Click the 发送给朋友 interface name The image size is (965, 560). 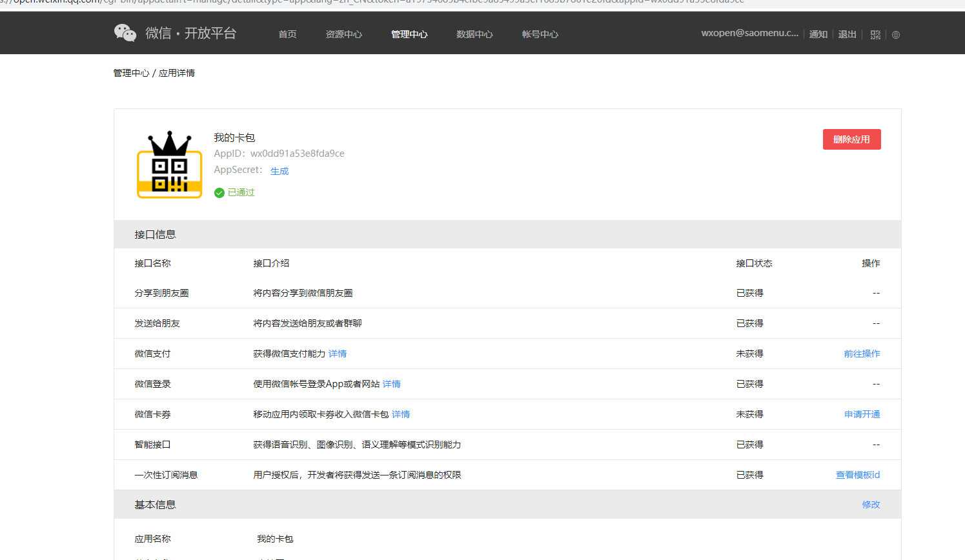pyautogui.click(x=157, y=323)
